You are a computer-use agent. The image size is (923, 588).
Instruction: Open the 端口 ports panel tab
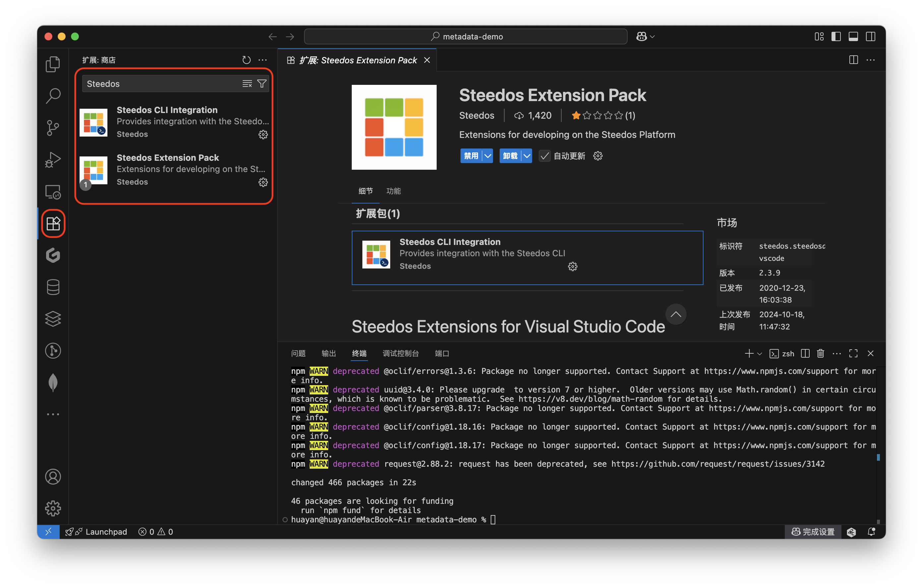pos(442,353)
